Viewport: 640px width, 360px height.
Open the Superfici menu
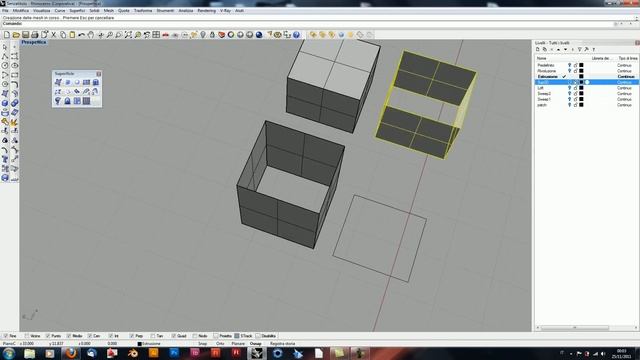click(77, 11)
